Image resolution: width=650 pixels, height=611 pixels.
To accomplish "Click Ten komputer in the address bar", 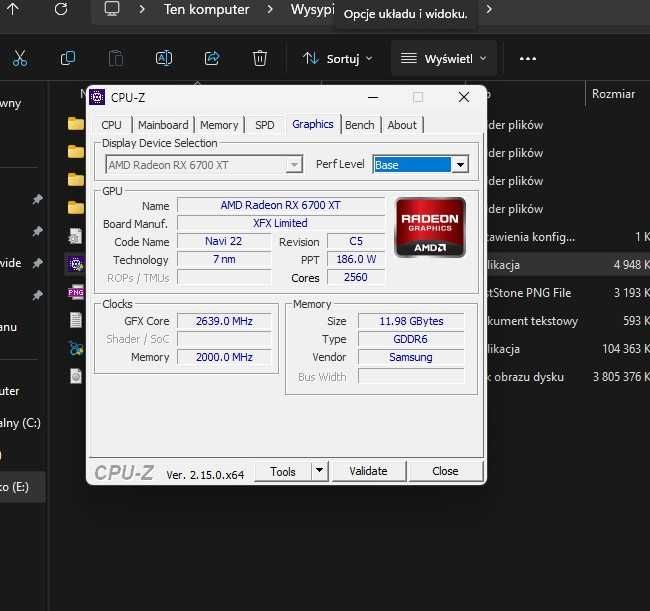I will coord(207,9).
